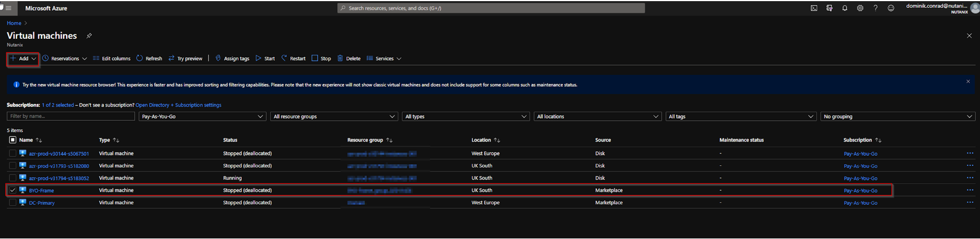
Task: Open Directory and subscription filter icon
Action: (x=829, y=8)
